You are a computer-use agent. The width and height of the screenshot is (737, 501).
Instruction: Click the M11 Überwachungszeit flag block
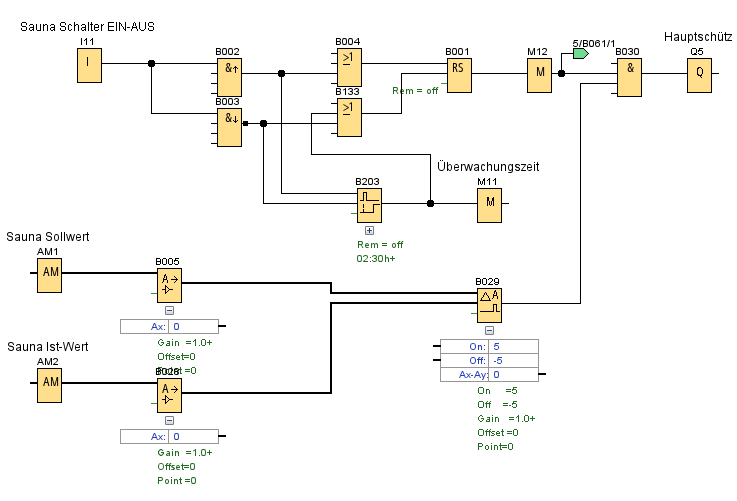(x=488, y=204)
